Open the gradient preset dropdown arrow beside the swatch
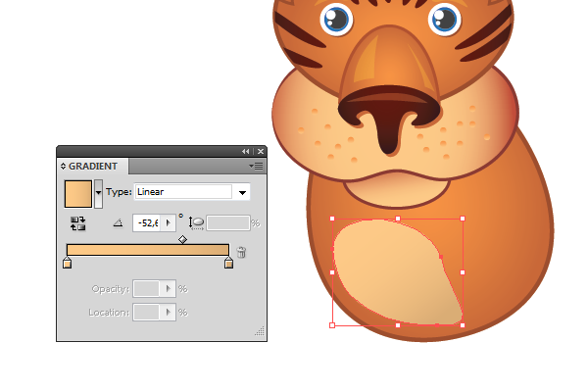588x392 pixels. click(98, 194)
